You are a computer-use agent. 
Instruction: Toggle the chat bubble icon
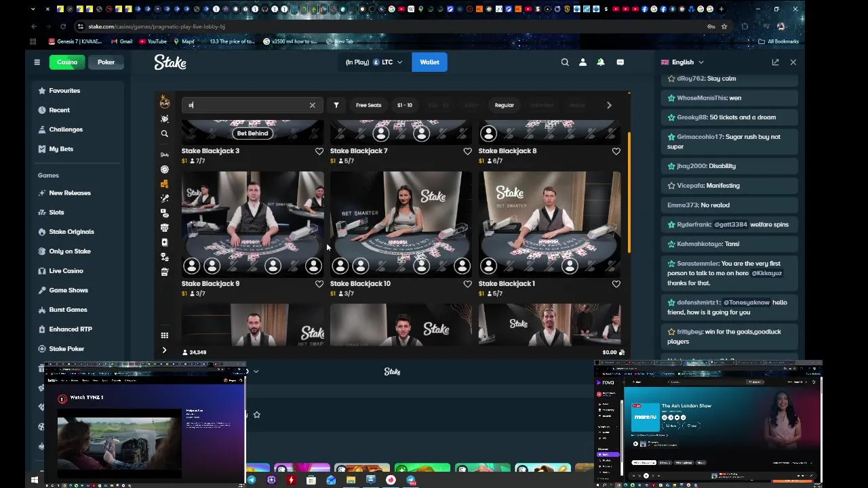620,62
